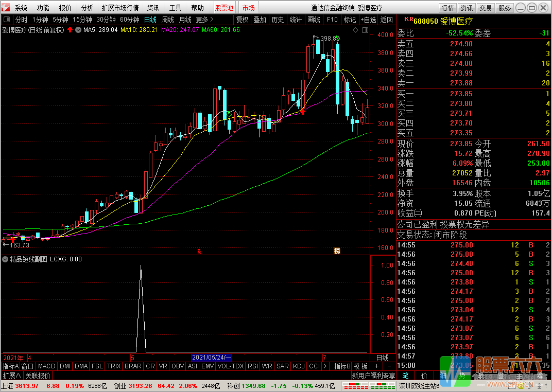This screenshot has height=392, width=552.
Task: Open the 报价 menu
Action: [x=65, y=8]
